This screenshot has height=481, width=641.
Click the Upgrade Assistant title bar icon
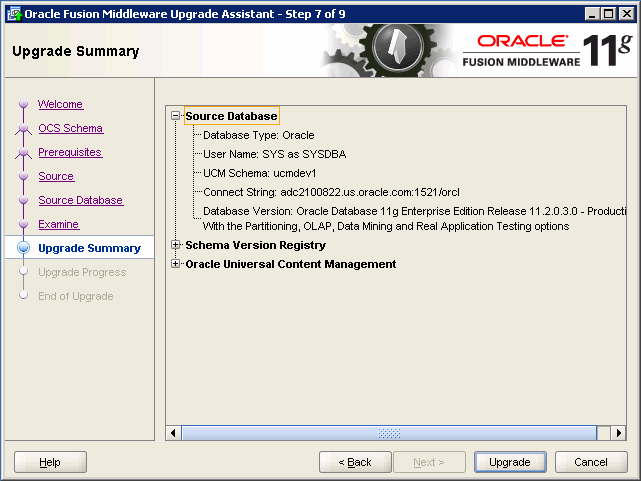click(14, 14)
